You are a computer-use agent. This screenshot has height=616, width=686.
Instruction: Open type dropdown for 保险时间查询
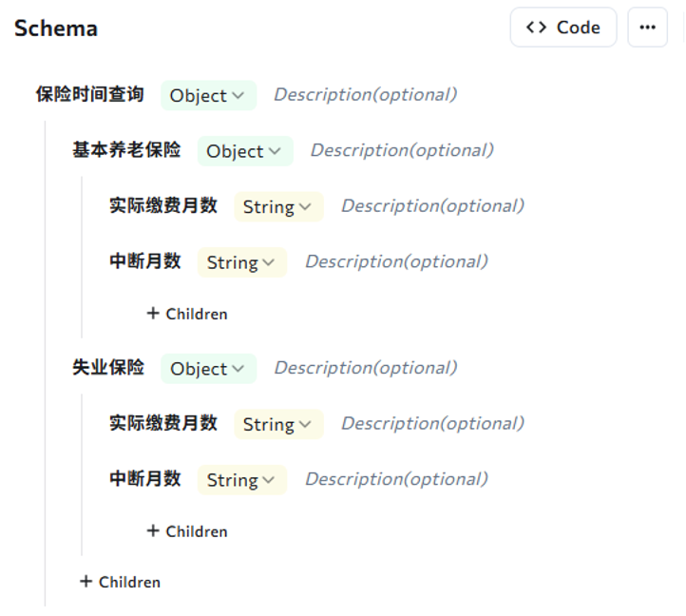pos(208,96)
